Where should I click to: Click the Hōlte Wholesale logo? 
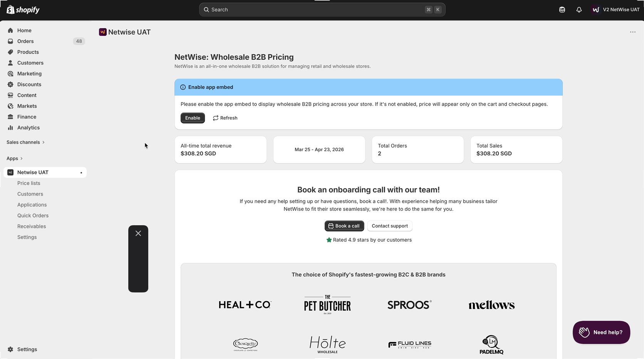[x=327, y=344]
